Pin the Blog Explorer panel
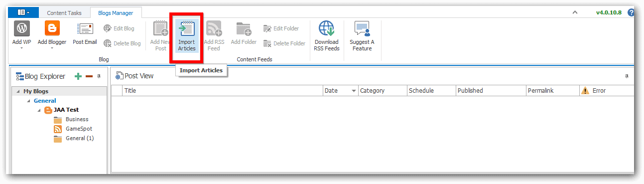644x184 pixels. (x=99, y=76)
